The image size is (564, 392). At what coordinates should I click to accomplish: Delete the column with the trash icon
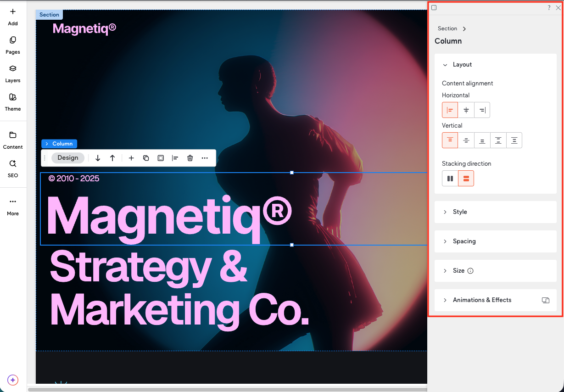190,158
